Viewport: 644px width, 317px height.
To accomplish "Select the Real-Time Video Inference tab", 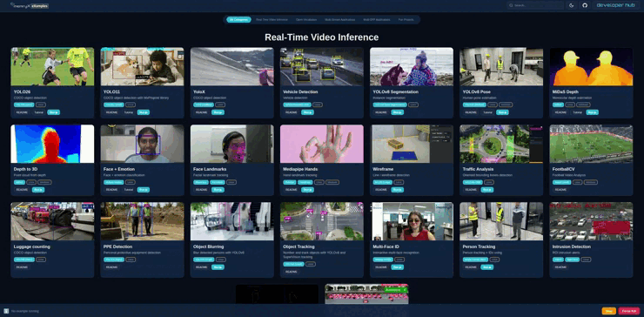I will [x=272, y=19].
